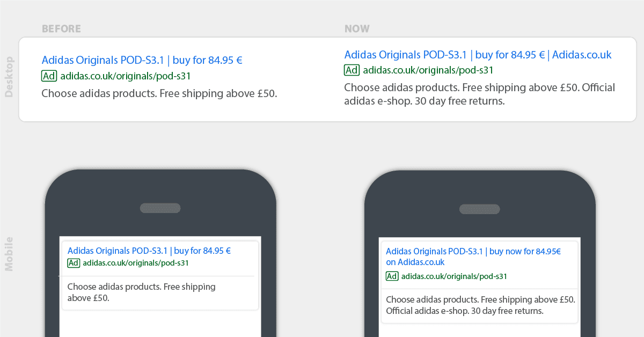Image resolution: width=644 pixels, height=337 pixels.
Task: Click the green display URL in desktop NOW ad
Action: click(428, 70)
